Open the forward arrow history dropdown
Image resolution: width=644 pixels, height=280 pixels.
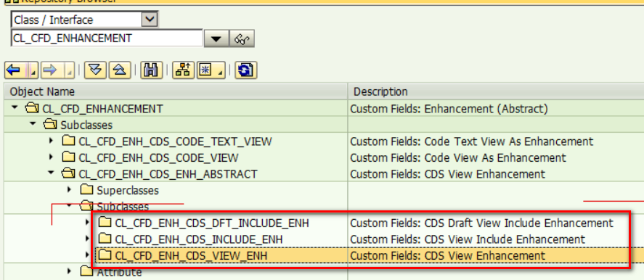pyautogui.click(x=70, y=70)
